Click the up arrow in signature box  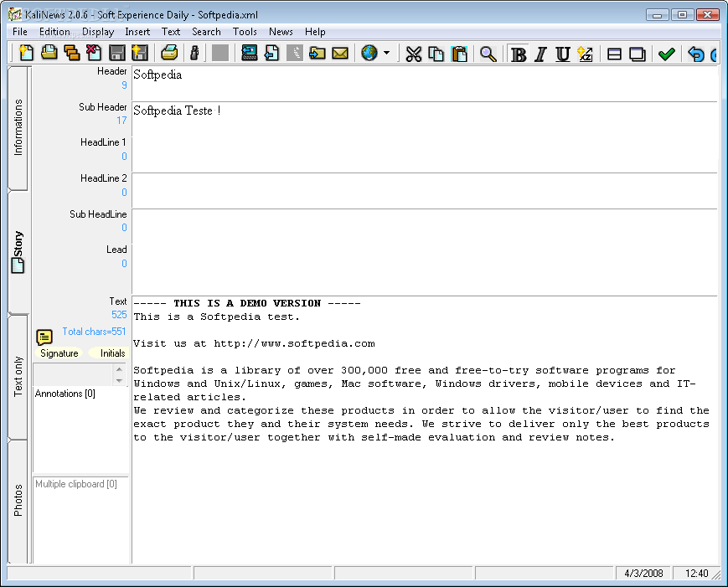119,369
